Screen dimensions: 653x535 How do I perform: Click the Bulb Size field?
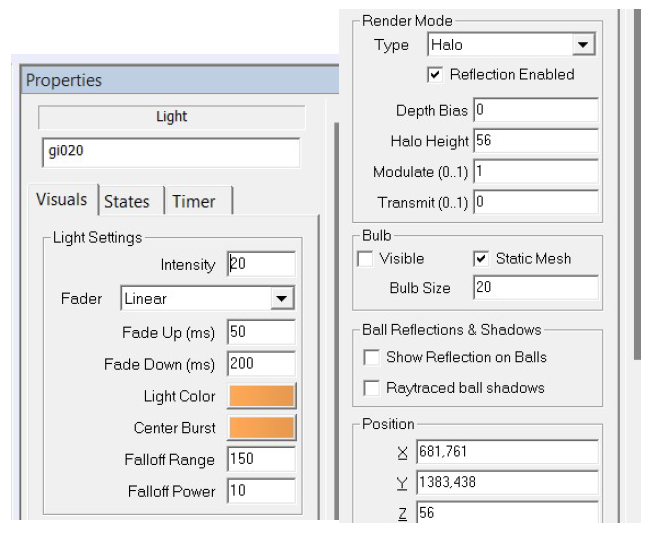pyautogui.click(x=536, y=287)
